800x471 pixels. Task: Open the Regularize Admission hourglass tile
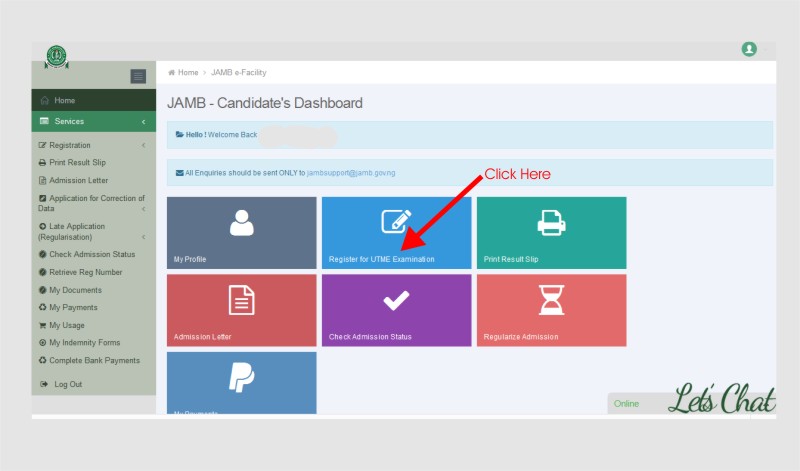pyautogui.click(x=551, y=310)
